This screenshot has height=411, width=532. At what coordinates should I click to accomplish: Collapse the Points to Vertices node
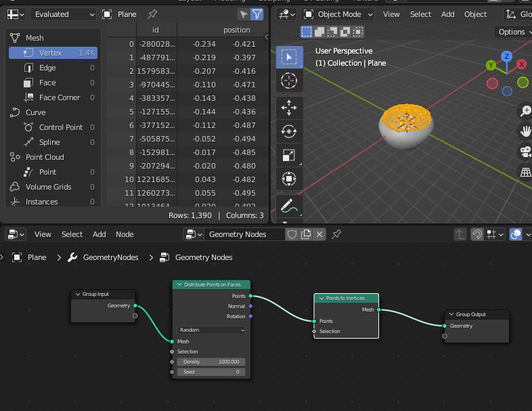point(322,298)
